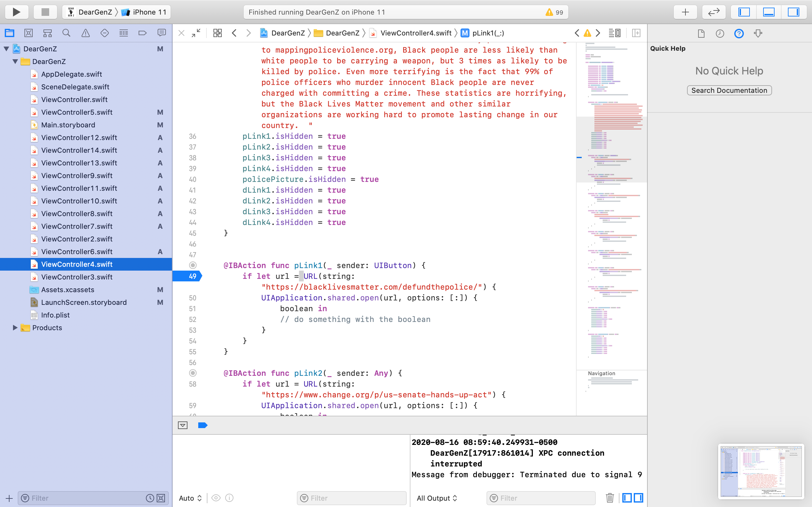Toggle the debug area panel visibility
Screen dimensions: 812x507
769,12
